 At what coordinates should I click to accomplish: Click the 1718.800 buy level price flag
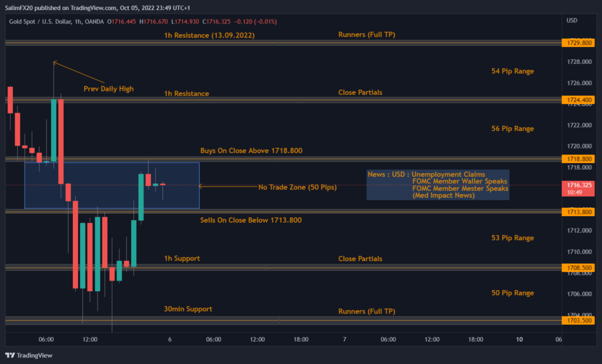point(578,159)
